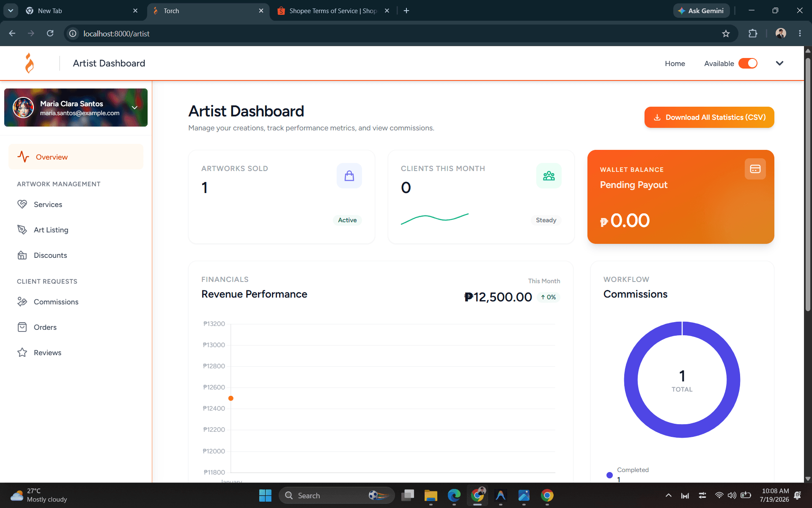Click the Wallet Balance card icon

tap(755, 169)
